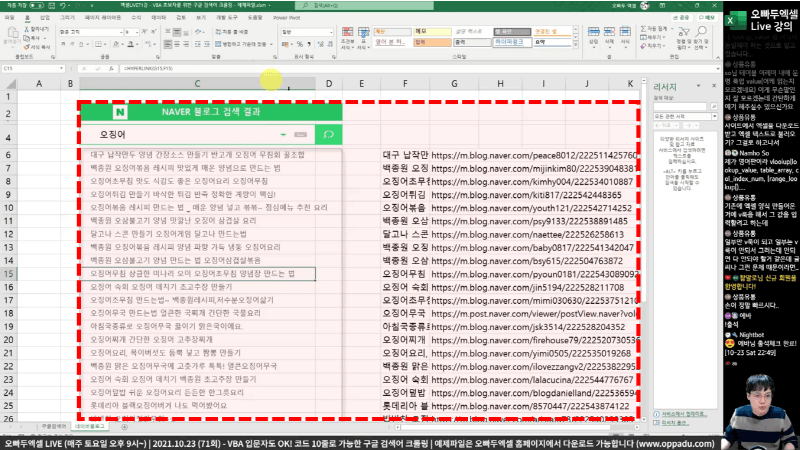Click the Fill Color paint bucket
800x450 pixels.
tap(116, 44)
